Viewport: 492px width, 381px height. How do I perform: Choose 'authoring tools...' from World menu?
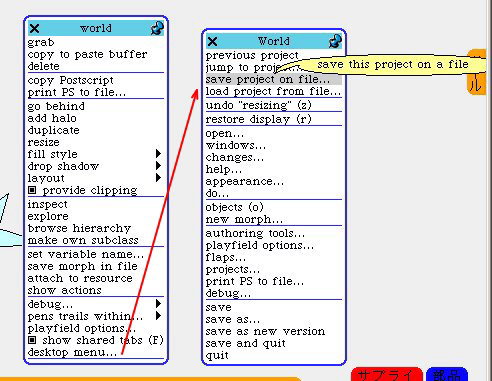click(x=255, y=233)
